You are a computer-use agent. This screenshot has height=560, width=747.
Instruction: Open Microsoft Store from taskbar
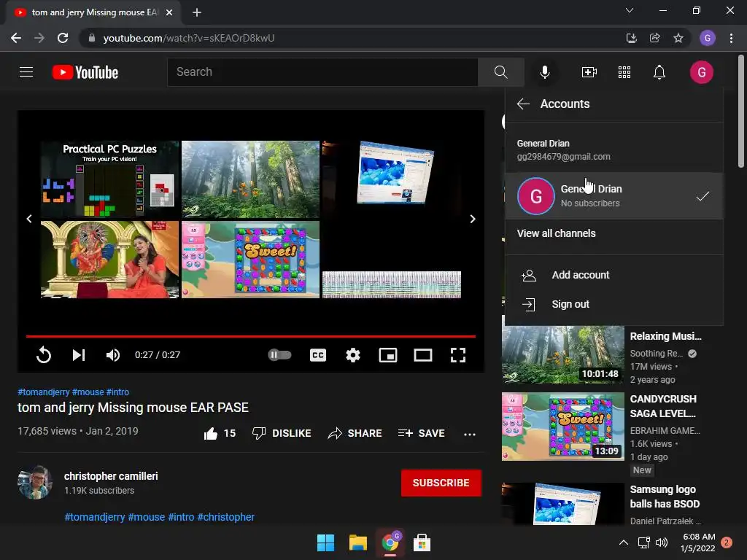pos(422,542)
